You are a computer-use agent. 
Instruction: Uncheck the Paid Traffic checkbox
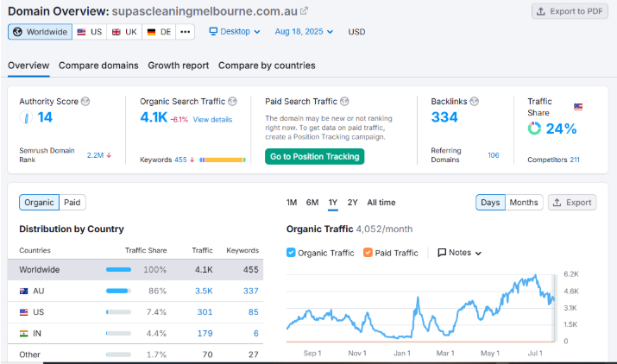point(368,253)
